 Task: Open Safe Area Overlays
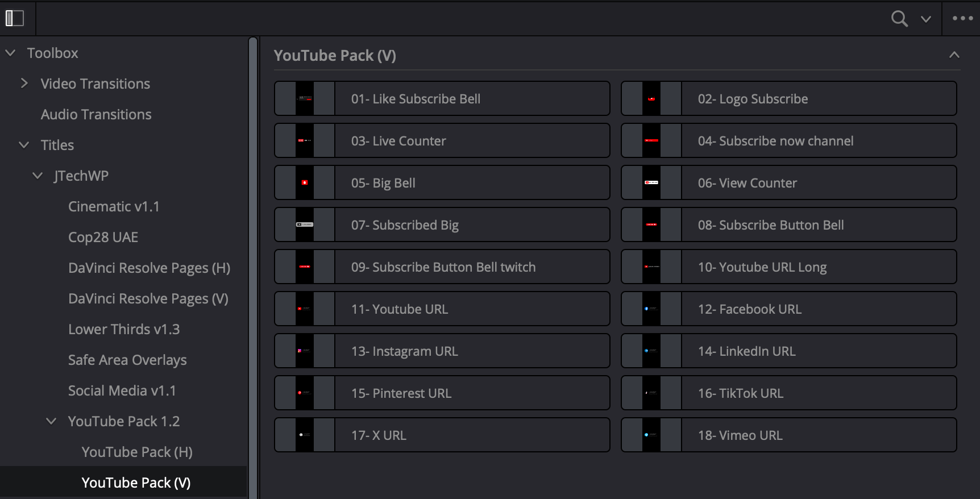pyautogui.click(x=127, y=359)
